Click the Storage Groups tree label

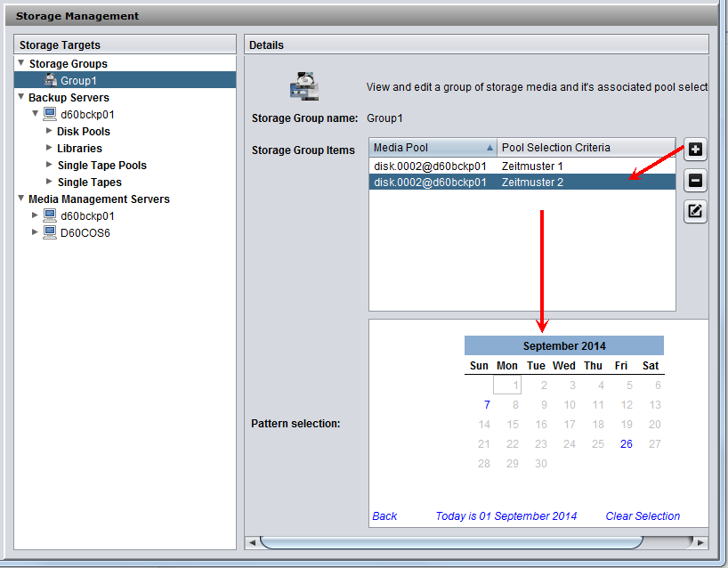point(69,63)
